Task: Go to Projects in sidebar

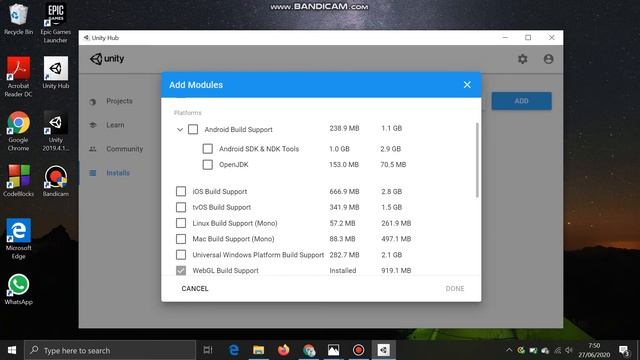Action: [x=119, y=101]
